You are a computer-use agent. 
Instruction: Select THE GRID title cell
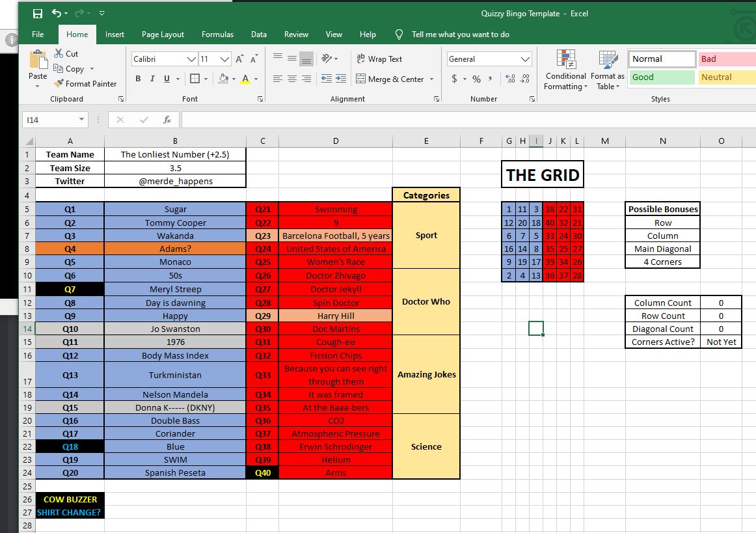tap(543, 174)
